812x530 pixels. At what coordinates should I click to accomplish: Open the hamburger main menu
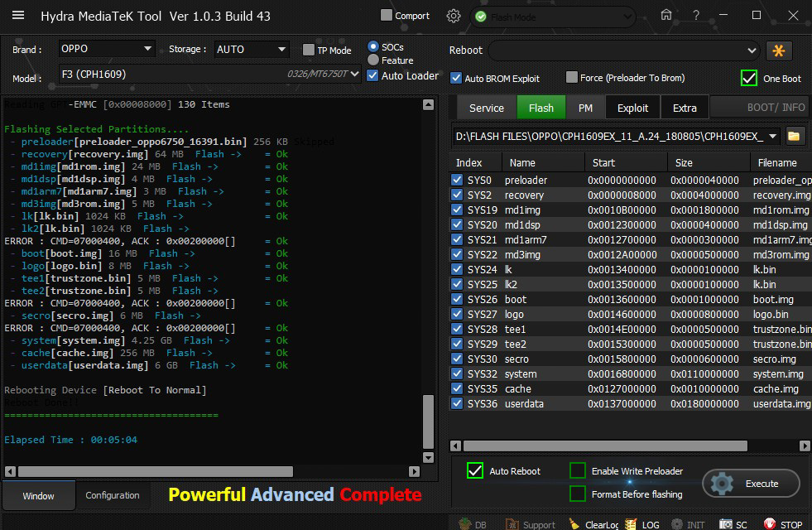[x=18, y=16]
